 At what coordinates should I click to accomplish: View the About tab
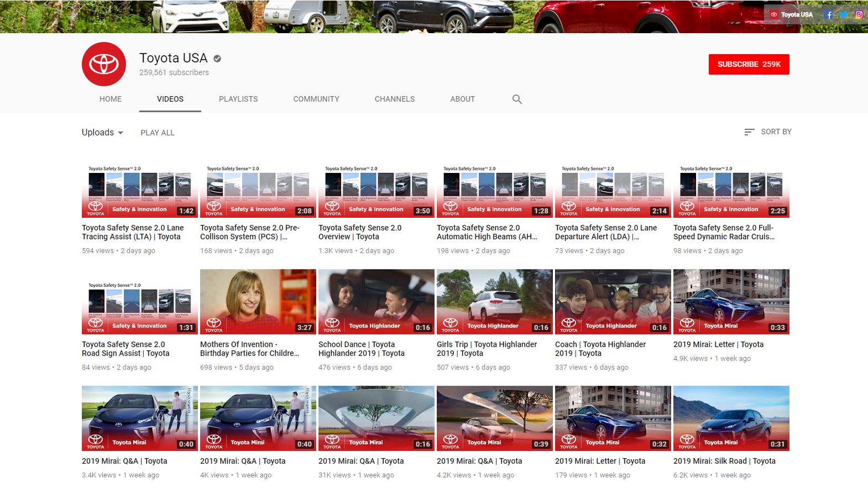pyautogui.click(x=463, y=99)
